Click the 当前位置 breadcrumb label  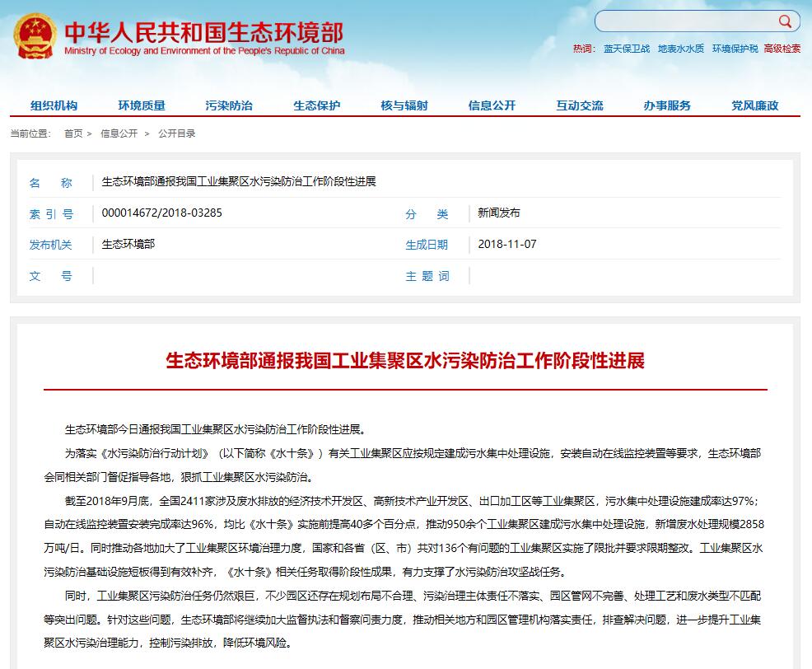pyautogui.click(x=30, y=133)
